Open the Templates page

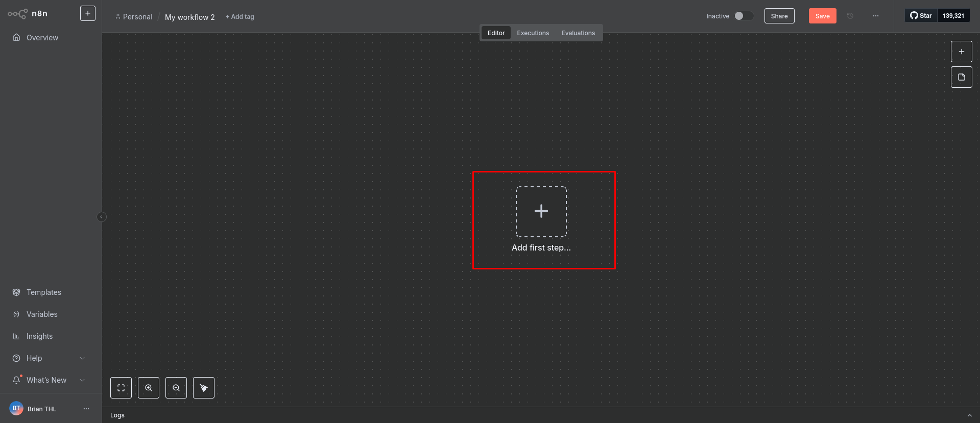click(44, 292)
